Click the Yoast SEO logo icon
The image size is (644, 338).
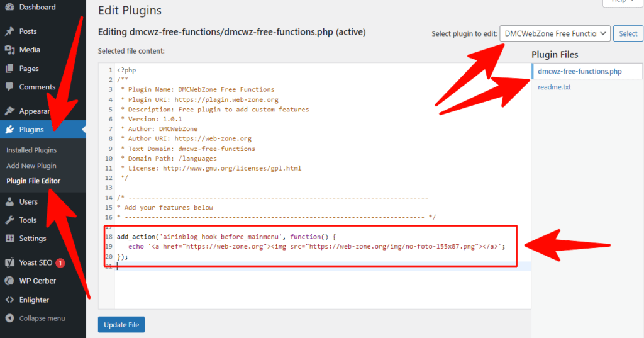point(10,262)
